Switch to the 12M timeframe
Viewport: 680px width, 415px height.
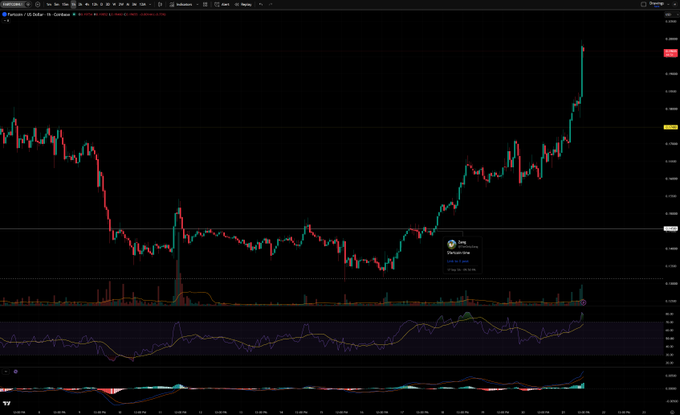[143, 4]
